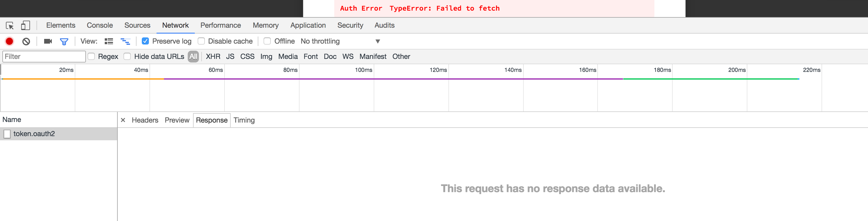Uncheck Preserve log checkbox

pyautogui.click(x=145, y=41)
